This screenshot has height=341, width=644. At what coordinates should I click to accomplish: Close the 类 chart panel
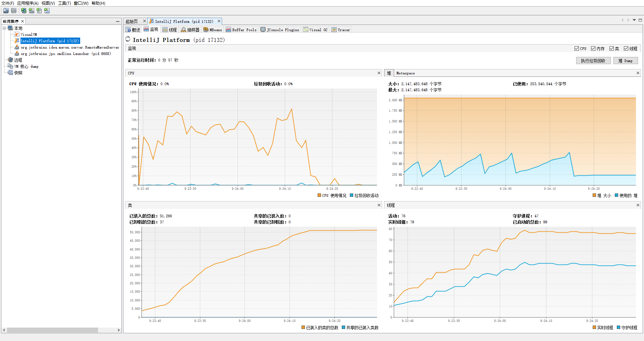379,205
